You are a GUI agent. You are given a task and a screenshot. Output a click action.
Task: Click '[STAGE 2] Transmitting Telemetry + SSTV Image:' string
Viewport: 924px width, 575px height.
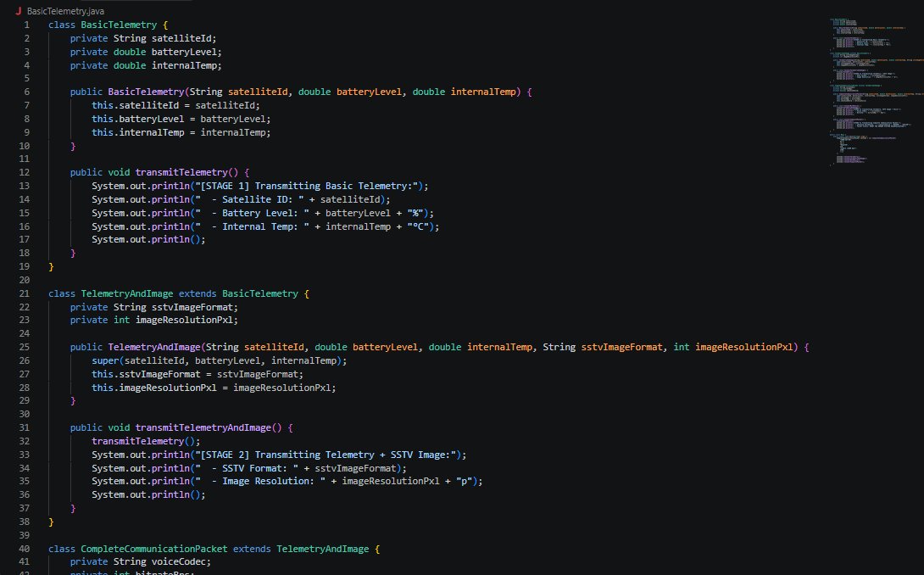point(326,455)
